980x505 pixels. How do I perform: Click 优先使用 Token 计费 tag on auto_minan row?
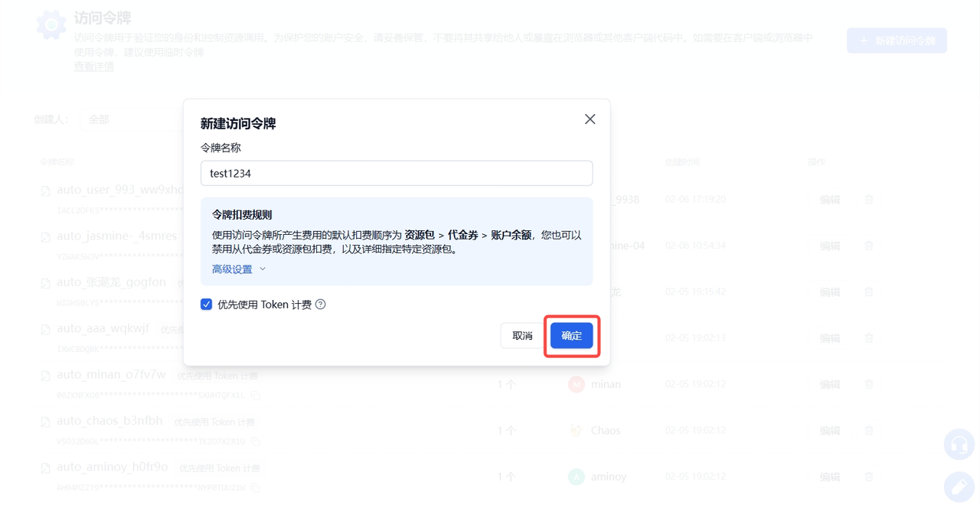point(217,376)
